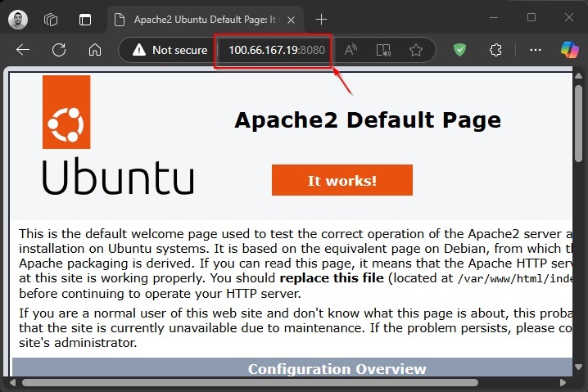Add this page to favorites
The width and height of the screenshot is (588, 392).
416,50
